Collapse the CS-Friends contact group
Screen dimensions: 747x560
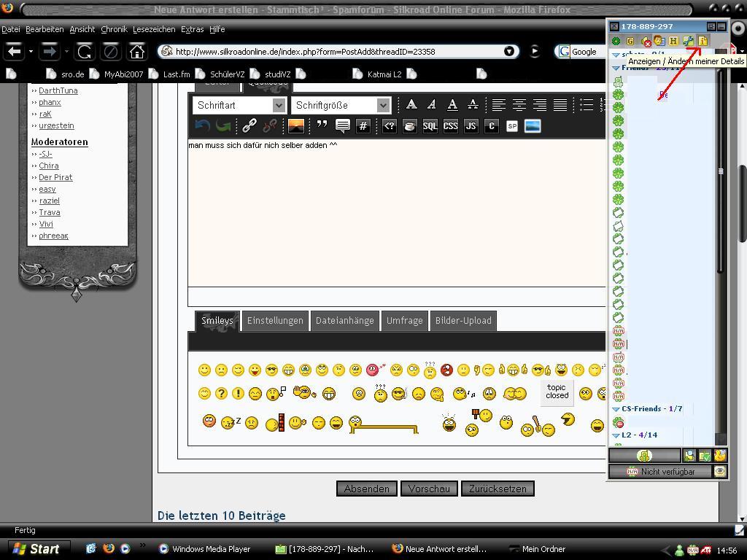pyautogui.click(x=616, y=409)
